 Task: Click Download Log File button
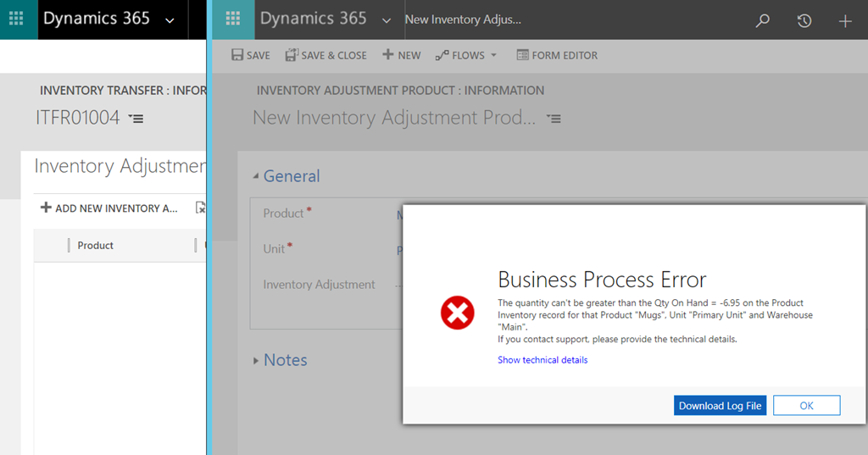pyautogui.click(x=720, y=405)
